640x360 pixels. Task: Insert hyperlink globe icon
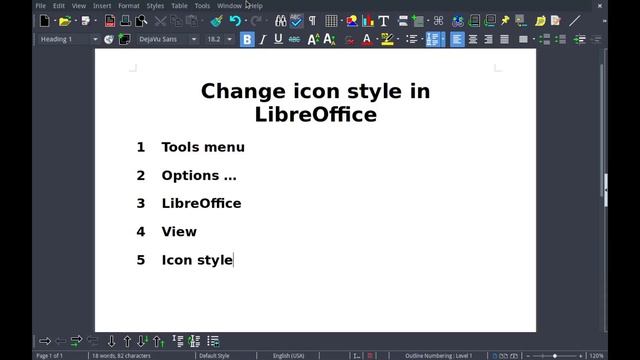point(458,21)
